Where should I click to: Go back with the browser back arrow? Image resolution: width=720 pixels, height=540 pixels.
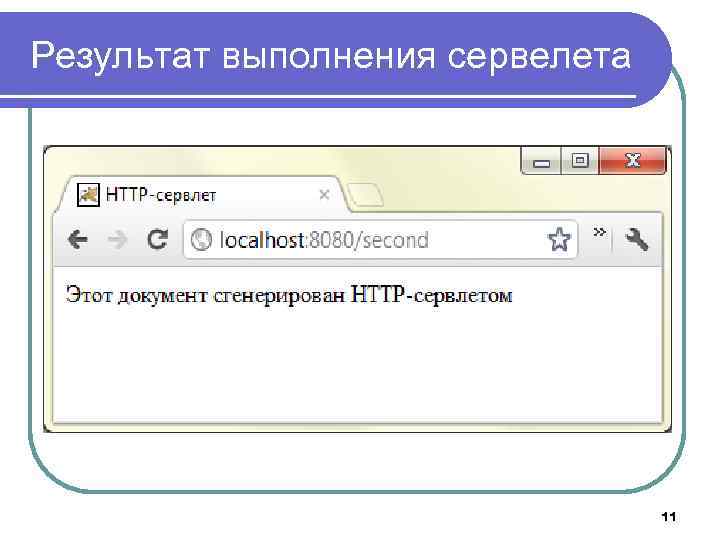point(78,240)
